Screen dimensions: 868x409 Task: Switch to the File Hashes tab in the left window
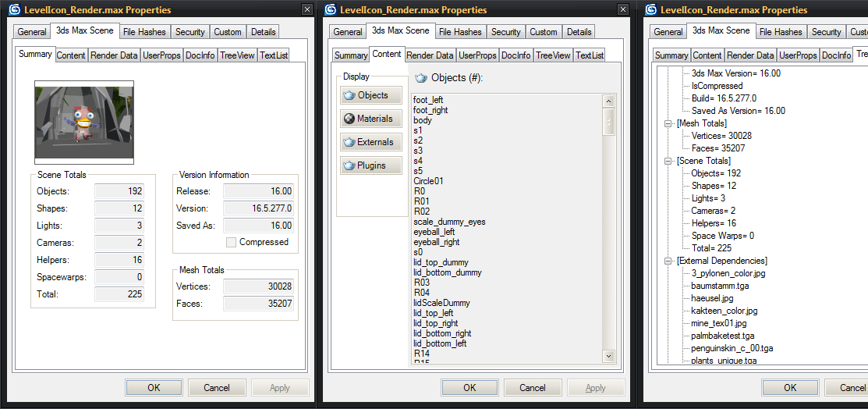pyautogui.click(x=144, y=31)
